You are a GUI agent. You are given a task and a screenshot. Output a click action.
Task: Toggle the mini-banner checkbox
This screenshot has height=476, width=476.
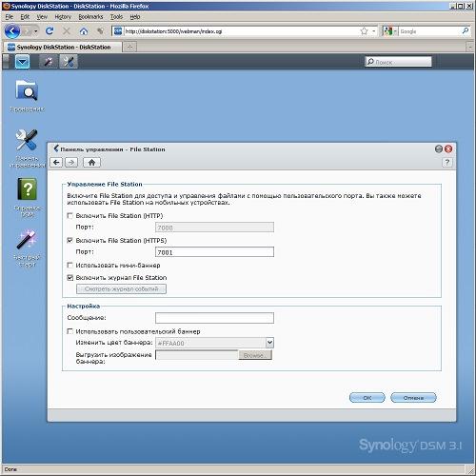tap(69, 265)
